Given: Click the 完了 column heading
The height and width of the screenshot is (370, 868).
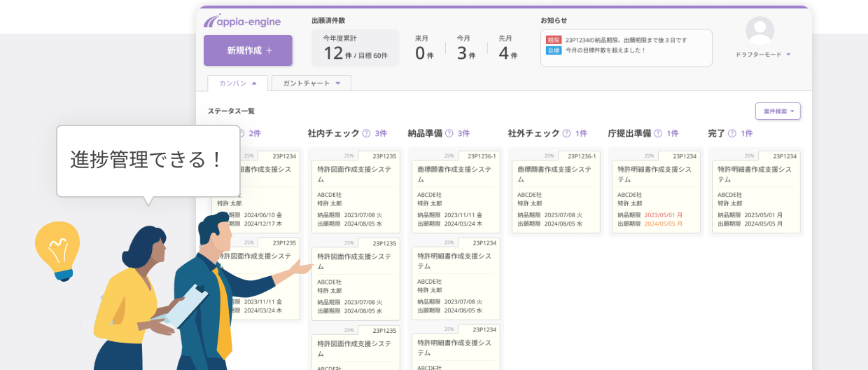Looking at the screenshot, I should click(x=716, y=133).
